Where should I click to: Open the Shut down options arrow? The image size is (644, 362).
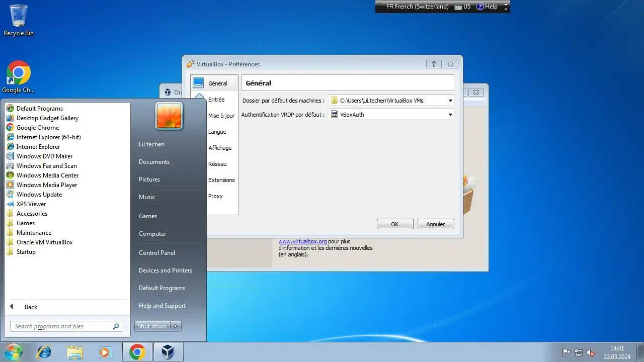click(176, 326)
